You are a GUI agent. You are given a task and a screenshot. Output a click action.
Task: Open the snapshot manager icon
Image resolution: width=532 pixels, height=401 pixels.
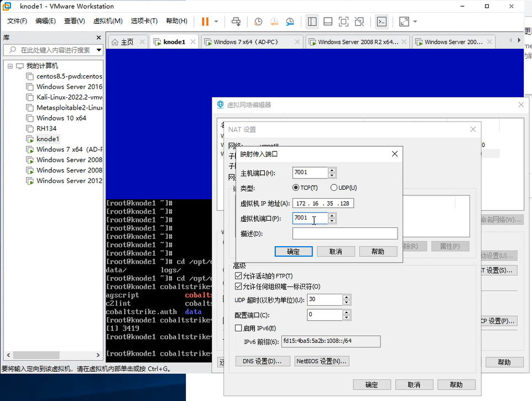coord(290,22)
